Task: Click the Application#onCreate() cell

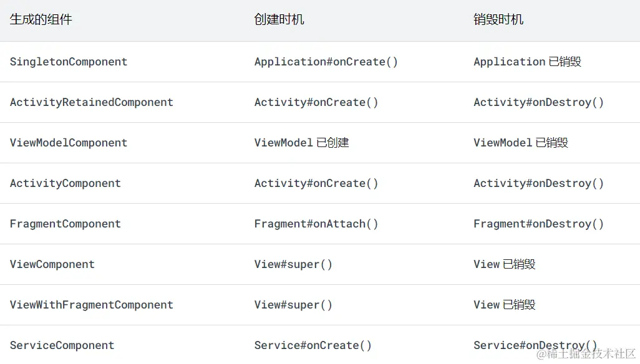Action: point(326,62)
